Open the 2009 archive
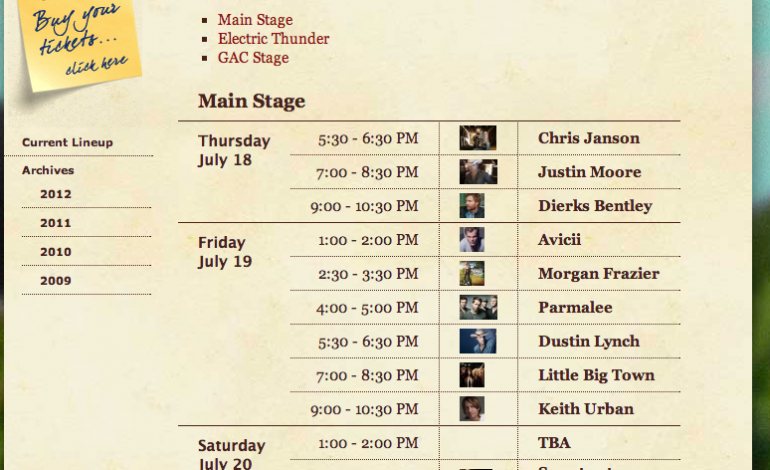 [56, 281]
